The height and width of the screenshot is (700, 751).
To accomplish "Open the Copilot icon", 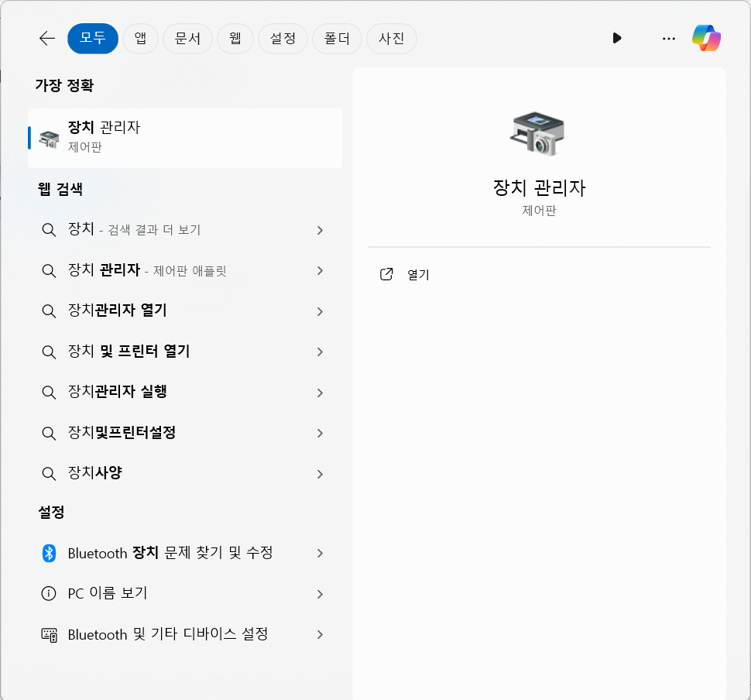I will [x=706, y=38].
